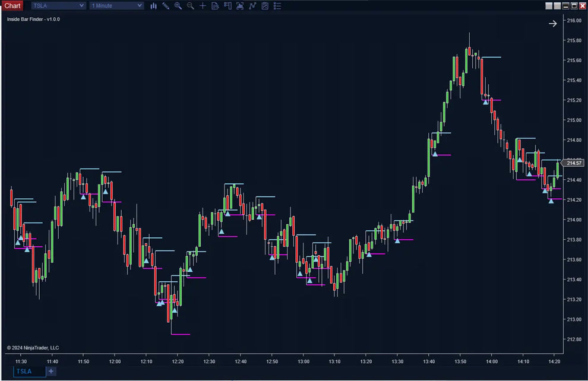Click the zoom out magnifier
The image size is (588, 381).
pyautogui.click(x=190, y=6)
